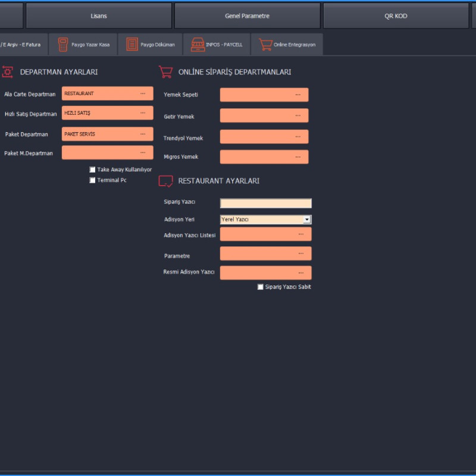Screen dimensions: 476x476
Task: Open the Yemek Sepeti department selector ellipsis
Action: coord(297,95)
